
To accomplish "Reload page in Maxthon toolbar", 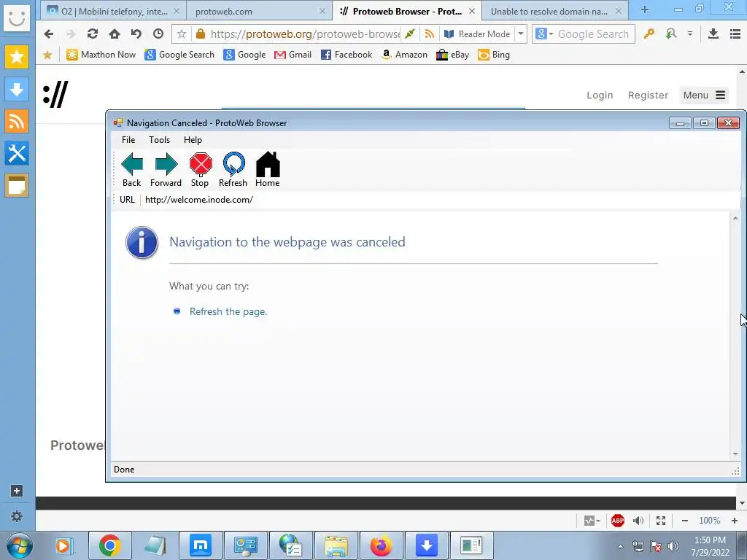I will pos(93,34).
